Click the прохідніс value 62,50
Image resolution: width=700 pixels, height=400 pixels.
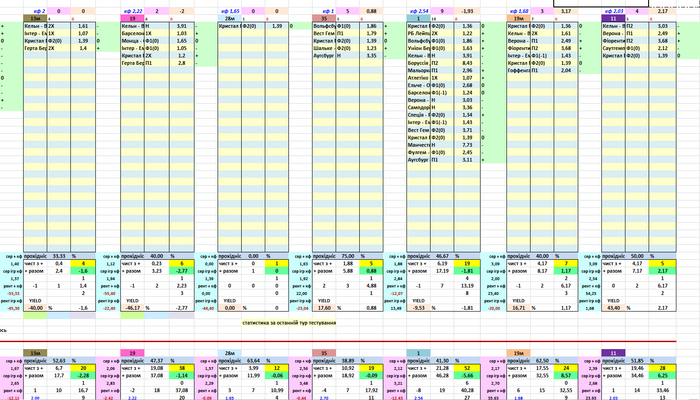542,361
